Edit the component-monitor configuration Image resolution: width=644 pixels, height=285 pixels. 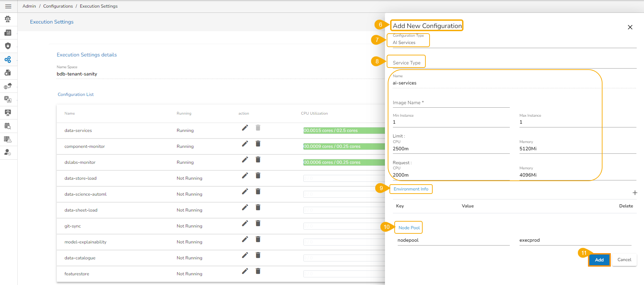click(x=245, y=144)
